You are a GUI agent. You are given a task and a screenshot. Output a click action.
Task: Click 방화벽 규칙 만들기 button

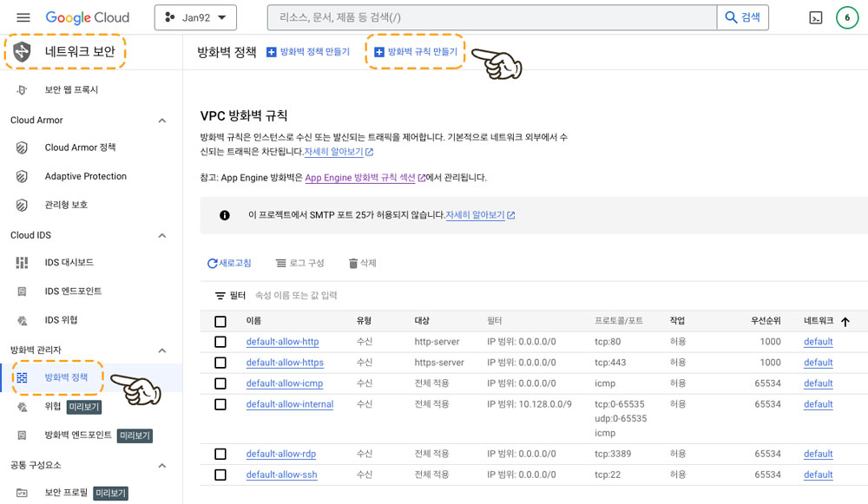coord(416,52)
